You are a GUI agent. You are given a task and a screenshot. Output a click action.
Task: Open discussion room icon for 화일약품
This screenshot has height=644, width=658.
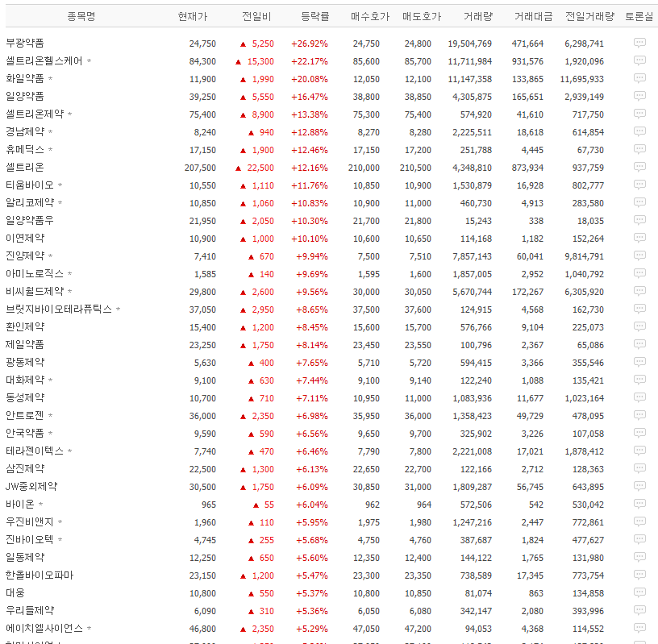[x=639, y=78]
